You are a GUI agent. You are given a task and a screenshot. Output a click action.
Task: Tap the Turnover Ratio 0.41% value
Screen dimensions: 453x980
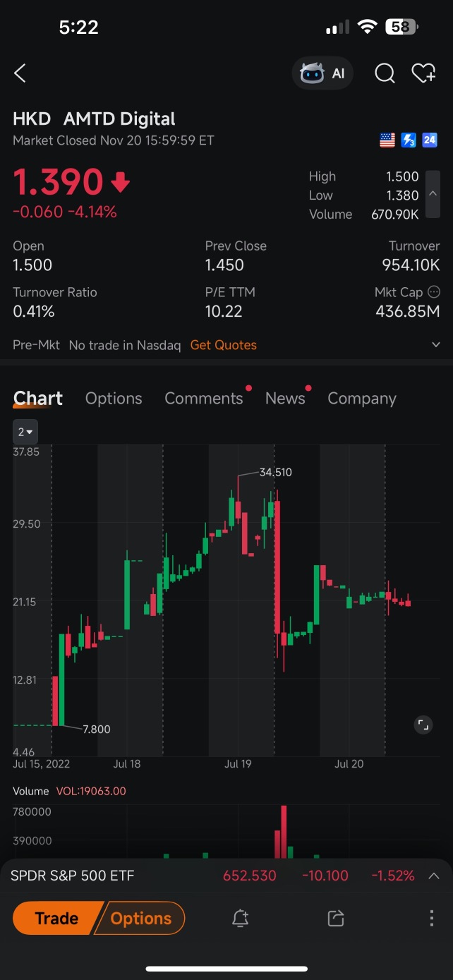(34, 311)
